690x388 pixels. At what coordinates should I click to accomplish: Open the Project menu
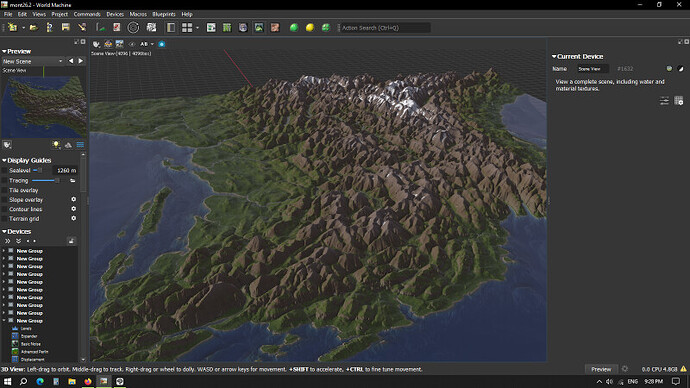tap(59, 14)
